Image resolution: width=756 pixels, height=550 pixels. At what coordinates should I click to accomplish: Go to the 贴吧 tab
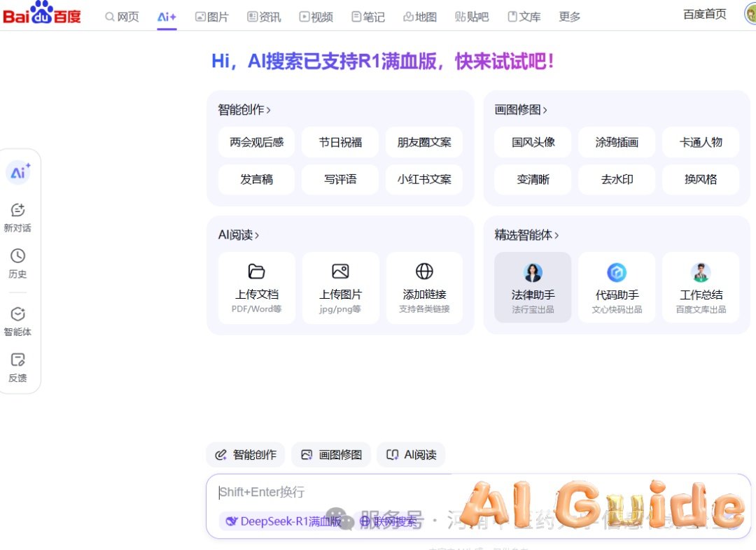pyautogui.click(x=472, y=17)
